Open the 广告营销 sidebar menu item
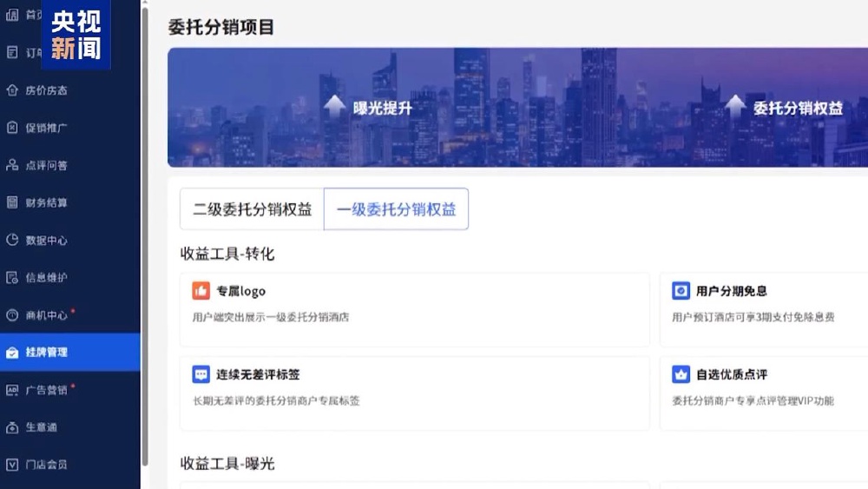 point(47,390)
